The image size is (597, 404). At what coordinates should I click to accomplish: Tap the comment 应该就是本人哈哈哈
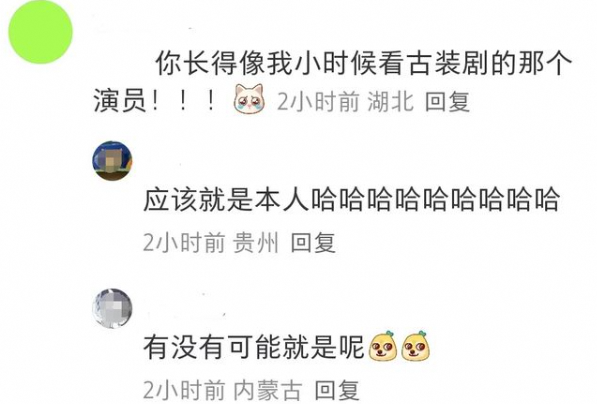(351, 200)
